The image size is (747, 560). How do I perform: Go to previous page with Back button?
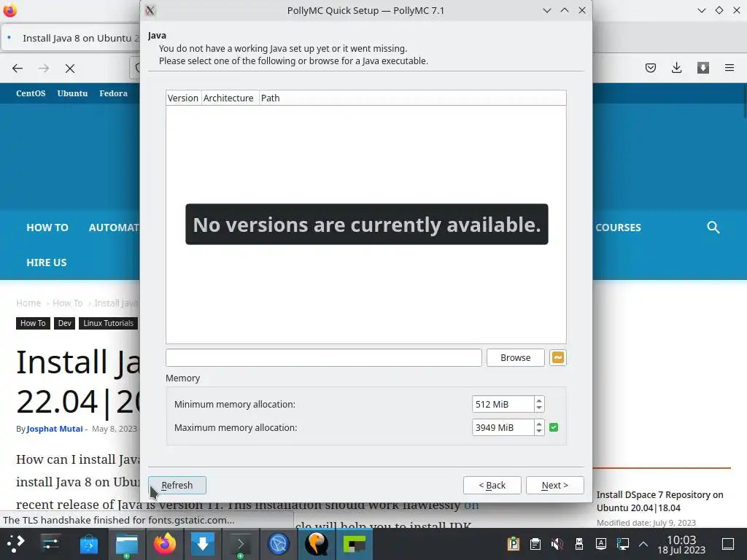click(492, 485)
